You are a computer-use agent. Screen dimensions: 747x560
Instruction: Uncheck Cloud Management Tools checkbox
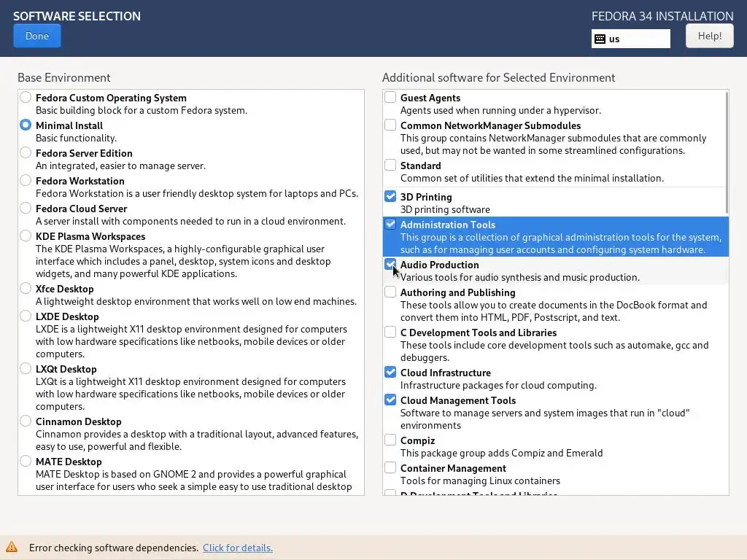390,400
